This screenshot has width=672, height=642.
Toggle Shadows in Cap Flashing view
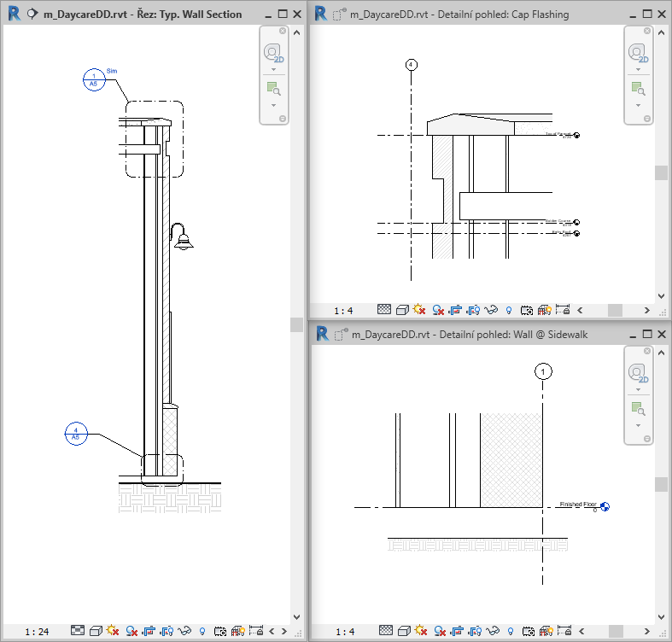438,310
